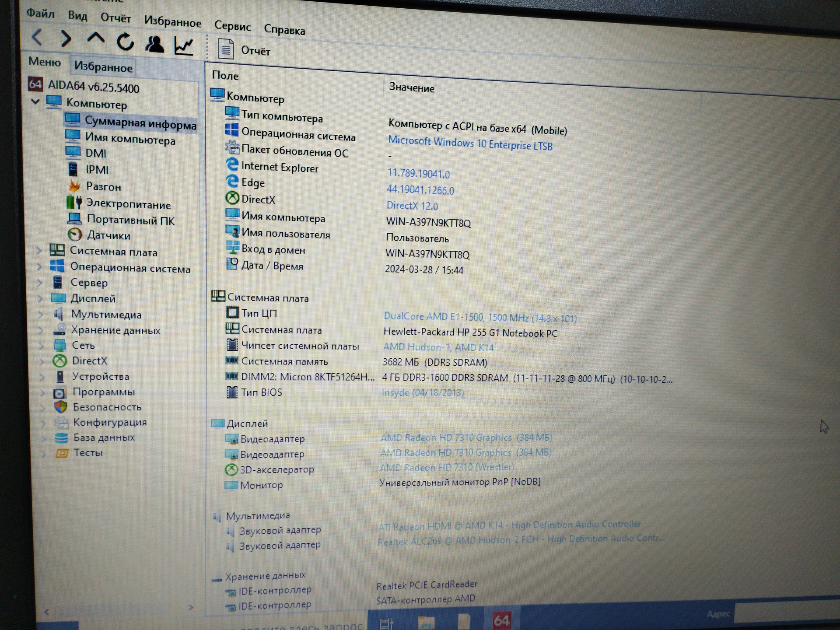Expand the Сервер tree node
This screenshot has height=630, width=840.
click(40, 283)
